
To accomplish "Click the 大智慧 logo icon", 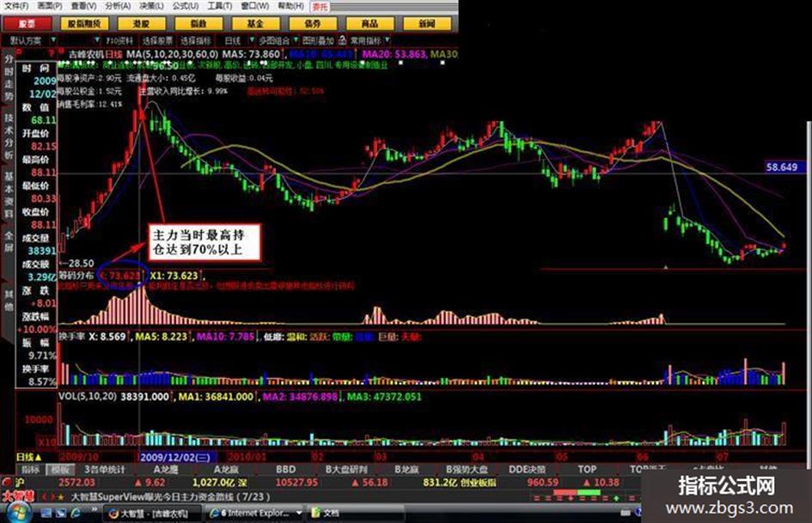I will point(18,496).
